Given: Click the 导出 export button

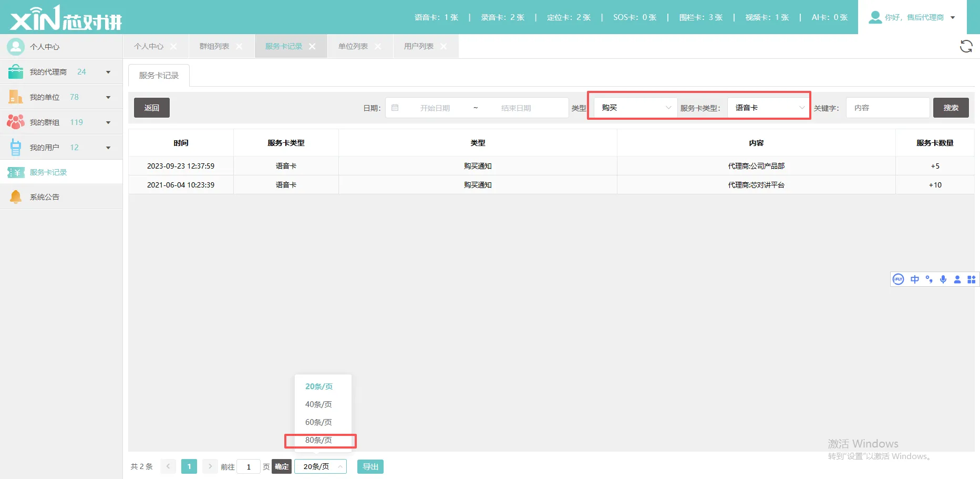Looking at the screenshot, I should click(x=370, y=466).
